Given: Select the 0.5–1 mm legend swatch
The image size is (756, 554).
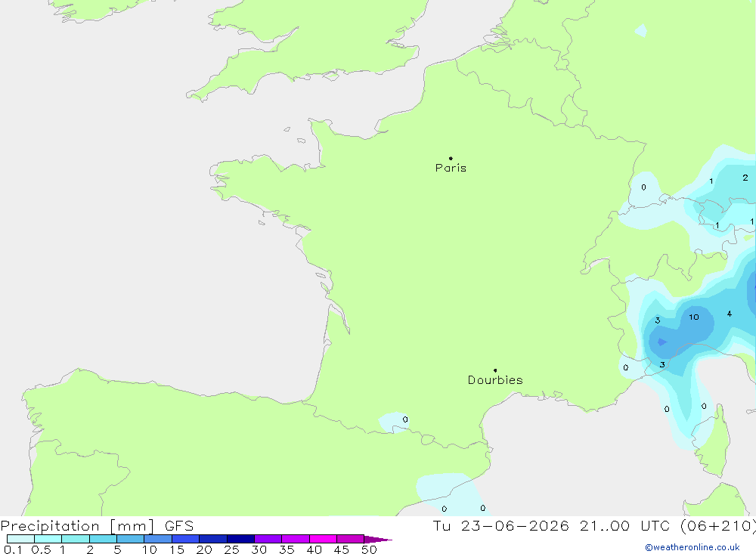Looking at the screenshot, I should [x=48, y=539].
